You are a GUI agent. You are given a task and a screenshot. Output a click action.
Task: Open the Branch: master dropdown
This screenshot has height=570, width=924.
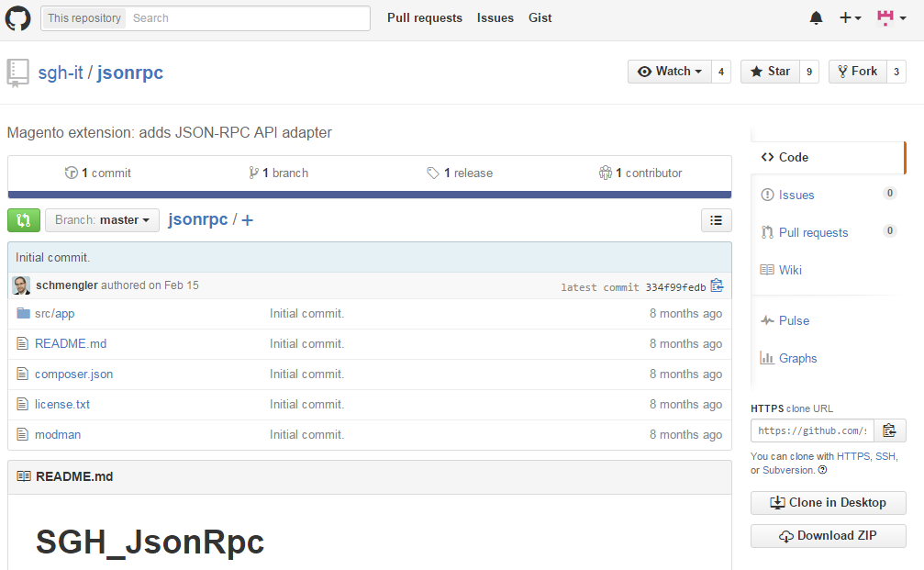[x=102, y=220]
